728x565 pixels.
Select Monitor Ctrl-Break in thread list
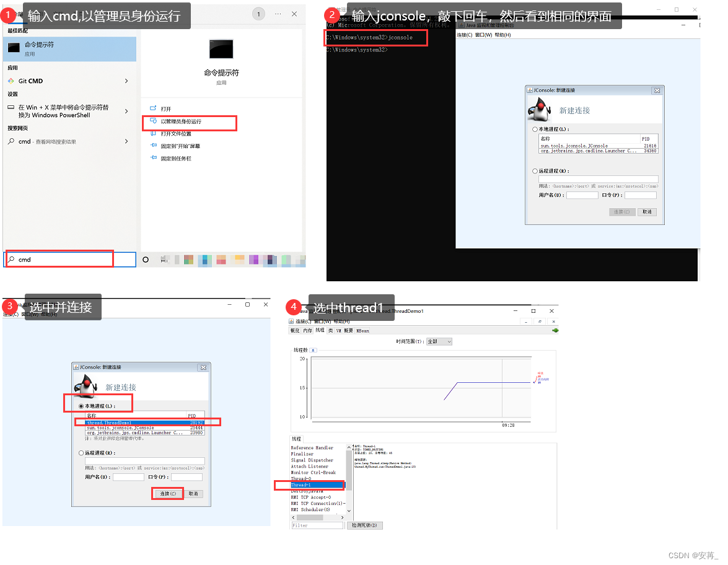(x=314, y=473)
